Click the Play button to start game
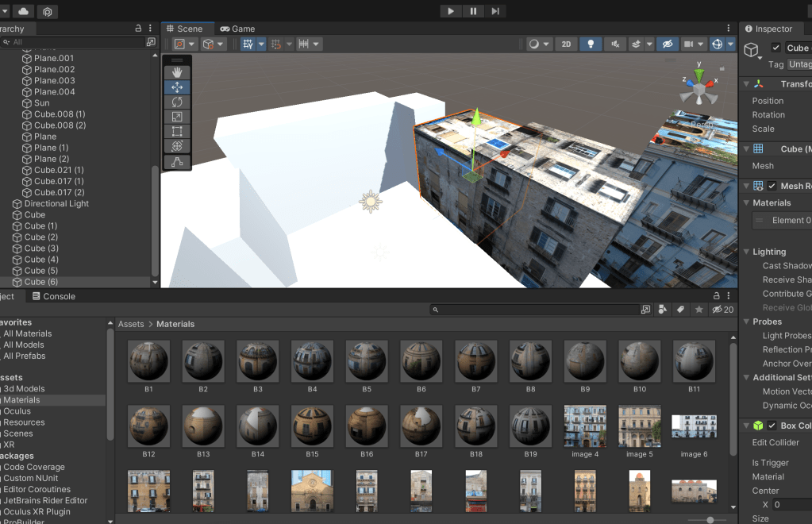This screenshot has width=812, height=524. pos(451,11)
